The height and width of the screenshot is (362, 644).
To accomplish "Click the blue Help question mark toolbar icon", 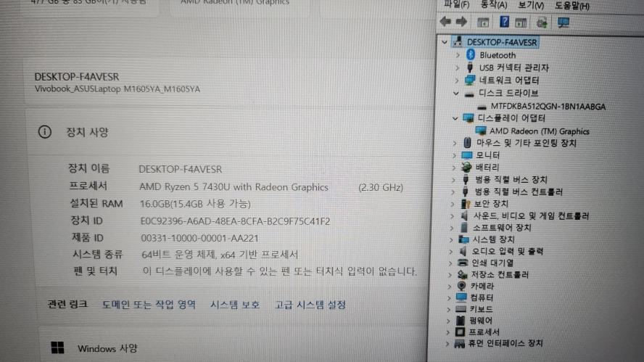I will pos(504,22).
